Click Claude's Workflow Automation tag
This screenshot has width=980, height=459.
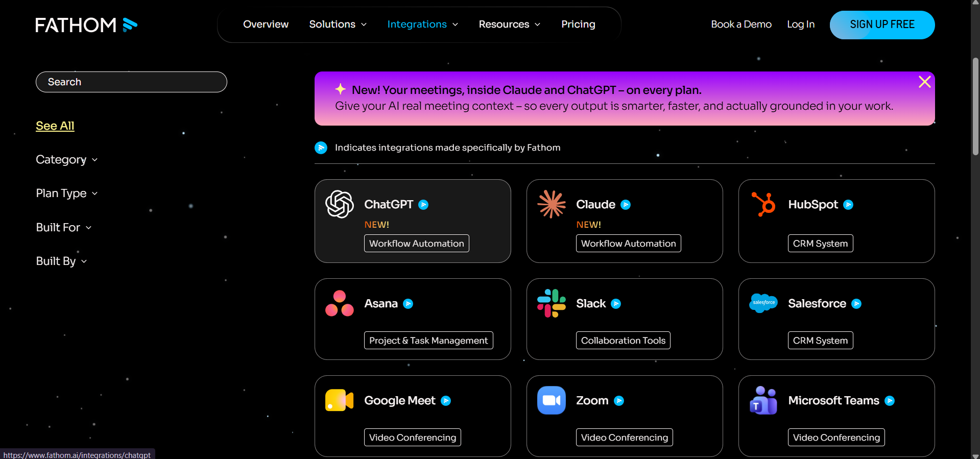point(628,244)
